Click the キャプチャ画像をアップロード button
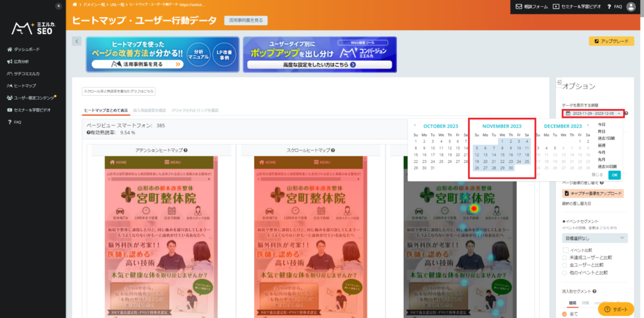 click(x=593, y=193)
